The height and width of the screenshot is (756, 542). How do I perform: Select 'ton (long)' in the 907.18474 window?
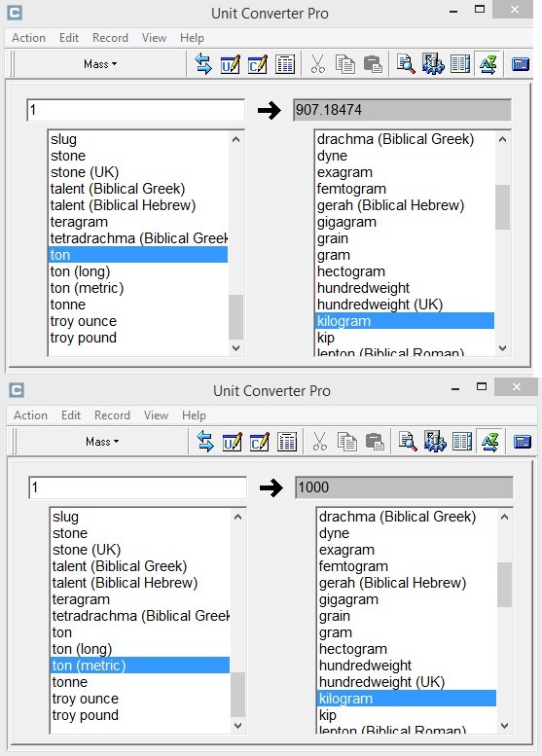[x=138, y=271]
